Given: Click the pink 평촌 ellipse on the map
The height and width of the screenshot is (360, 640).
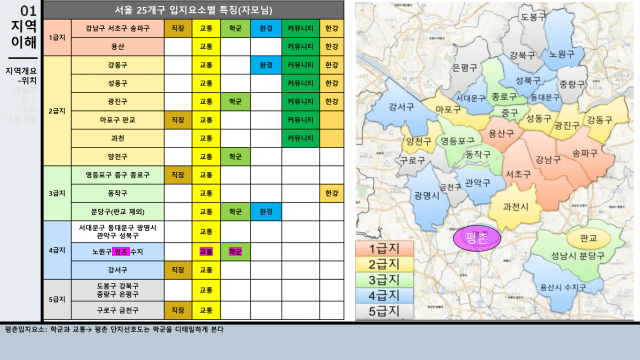Looking at the screenshot, I should tap(477, 238).
